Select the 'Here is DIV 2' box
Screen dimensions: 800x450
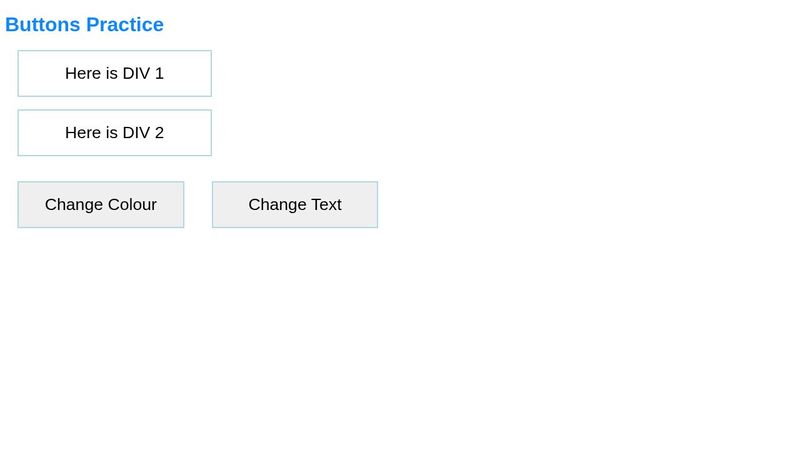(114, 133)
